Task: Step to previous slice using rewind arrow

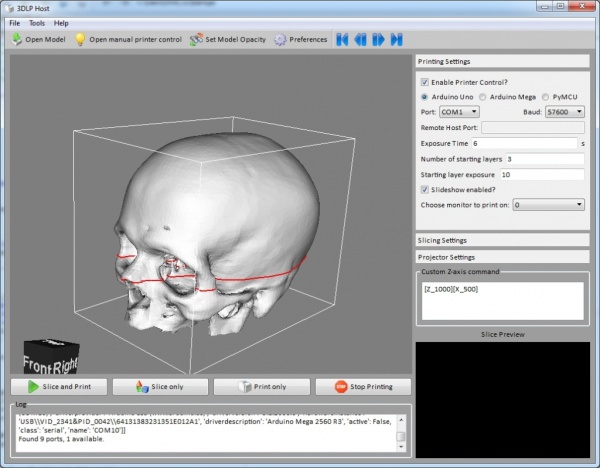Action: point(360,40)
